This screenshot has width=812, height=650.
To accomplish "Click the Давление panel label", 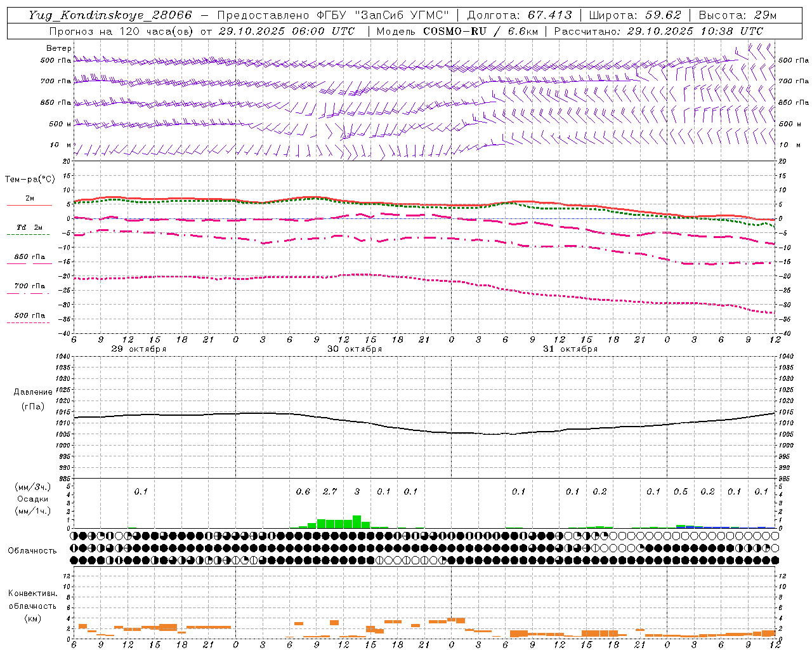I will click(x=33, y=392).
